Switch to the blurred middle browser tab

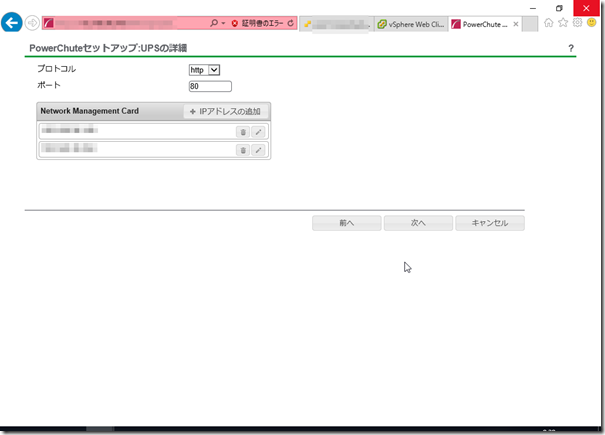coord(336,23)
